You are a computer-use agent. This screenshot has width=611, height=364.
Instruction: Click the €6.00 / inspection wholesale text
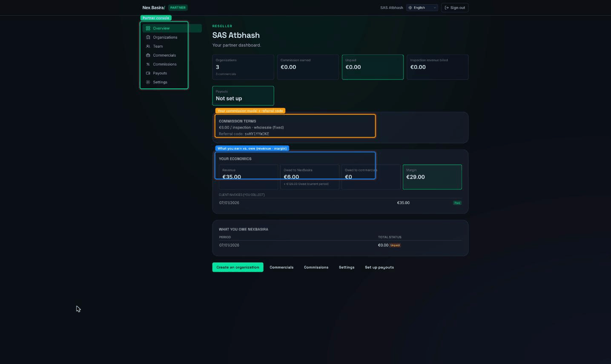point(251,128)
